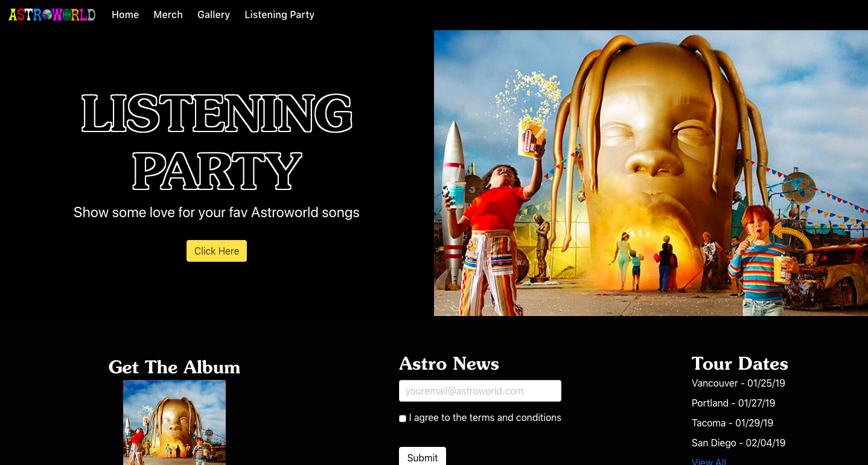The image size is (868, 465).
Task: Open the View All tour dates link
Action: (x=709, y=461)
